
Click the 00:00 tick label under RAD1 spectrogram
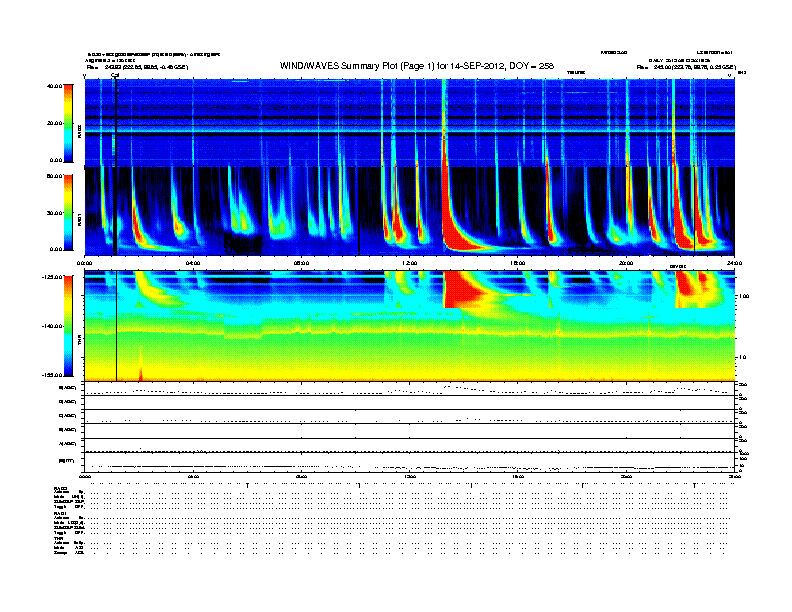point(84,263)
